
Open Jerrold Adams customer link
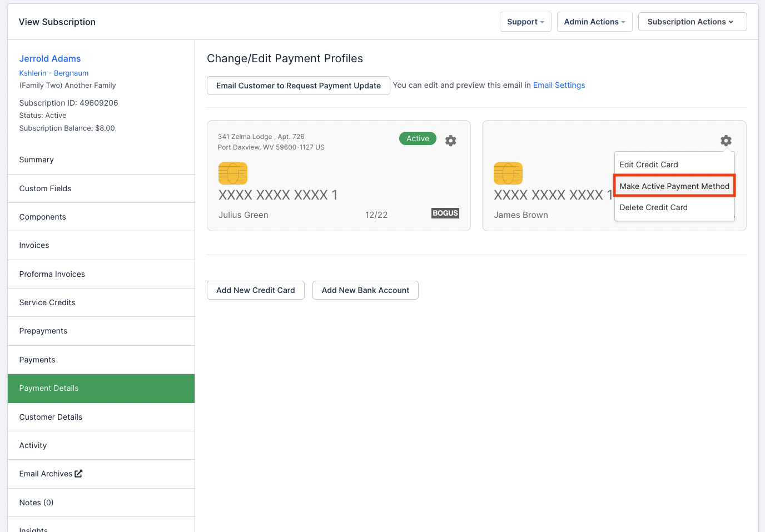pyautogui.click(x=50, y=58)
